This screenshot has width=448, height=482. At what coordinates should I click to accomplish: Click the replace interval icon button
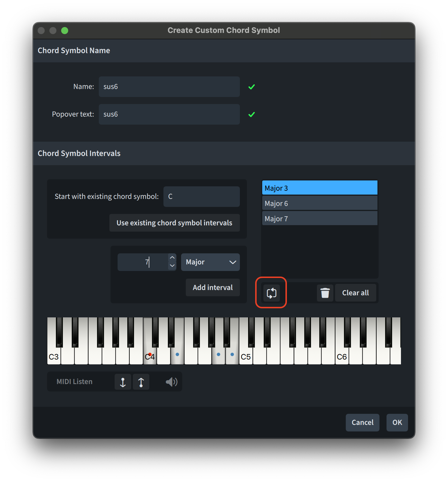coord(271,293)
